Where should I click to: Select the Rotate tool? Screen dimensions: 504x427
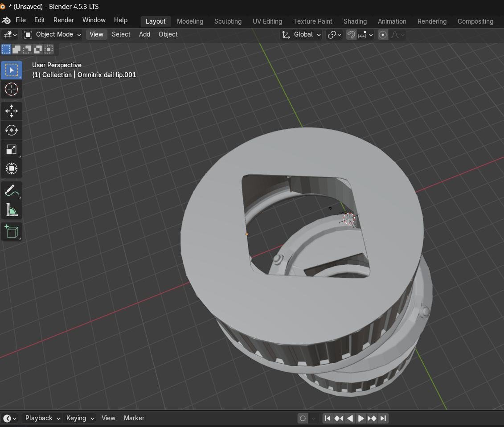point(12,130)
